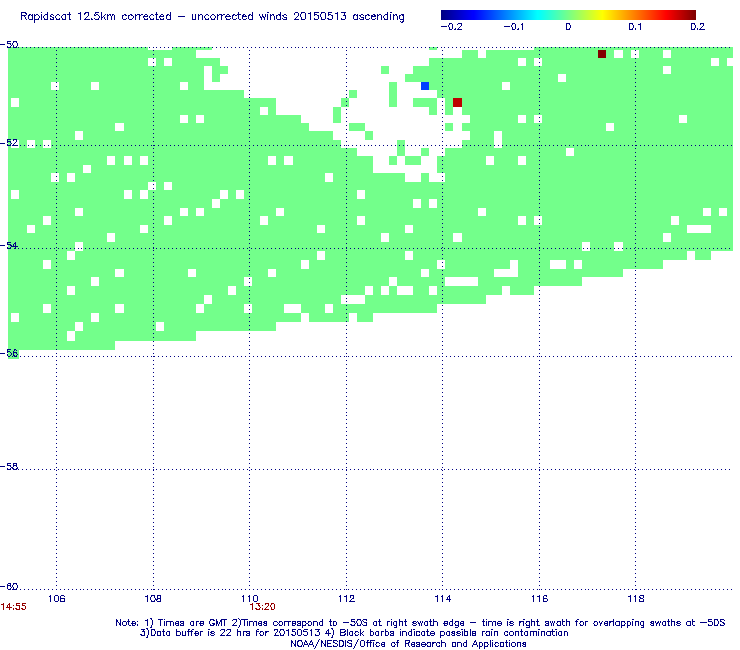
Task: Click the 13:20 swath time label
Action: coord(262,607)
